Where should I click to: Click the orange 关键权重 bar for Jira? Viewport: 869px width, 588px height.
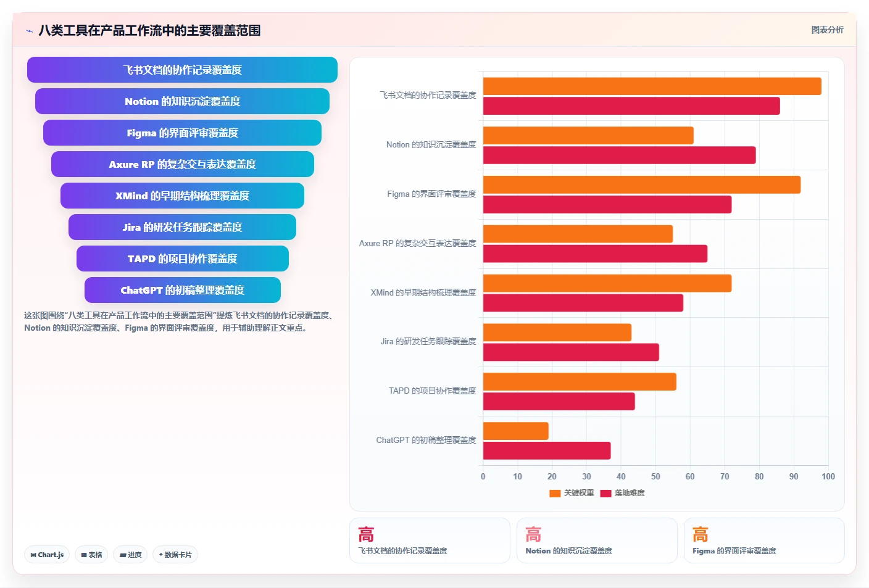click(x=557, y=333)
